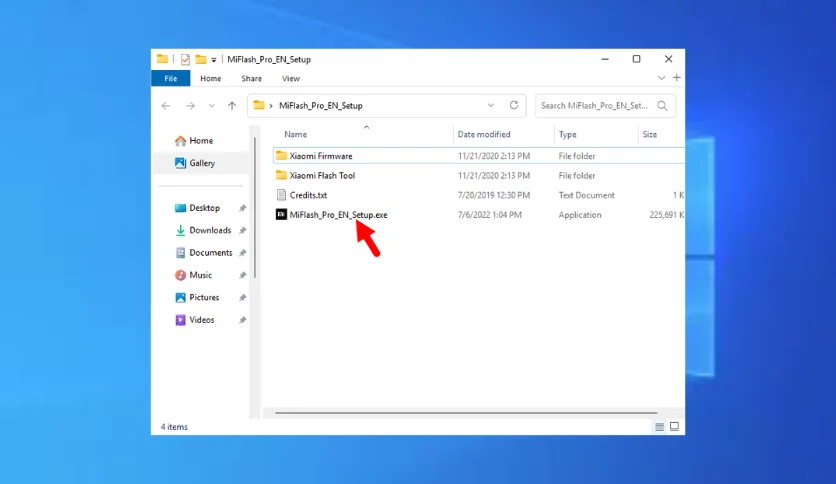This screenshot has height=484, width=836.
Task: Click the pin icon next to Pictures
Action: coord(243,297)
